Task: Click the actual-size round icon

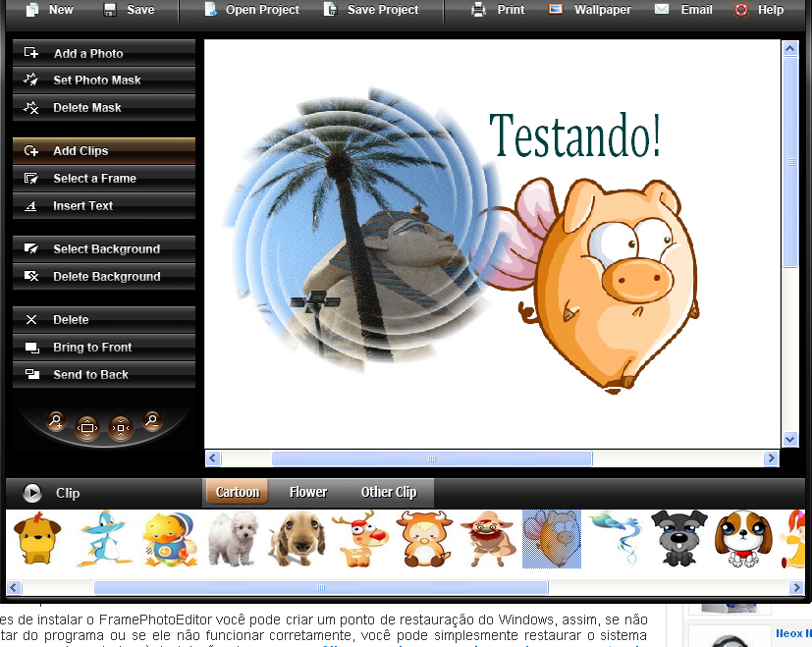Action: (121, 428)
